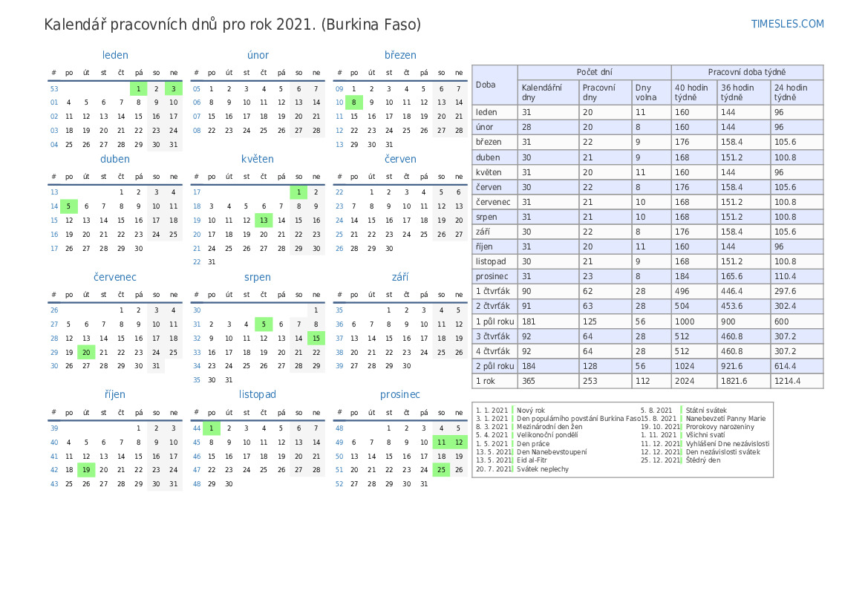The image size is (868, 614).
Task: Click the 'leden' heading above the mini calendar
Action: coord(115,55)
